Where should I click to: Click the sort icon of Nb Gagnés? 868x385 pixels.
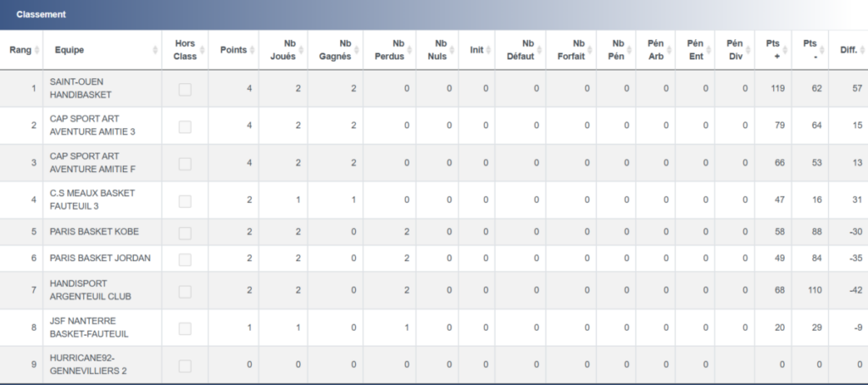(x=357, y=50)
